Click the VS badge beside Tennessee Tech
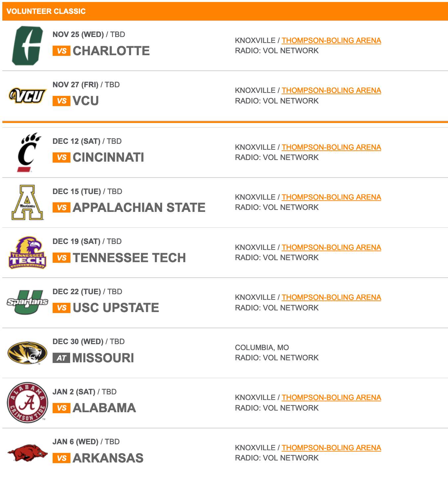Image resolution: width=448 pixels, height=478 pixels. (62, 258)
